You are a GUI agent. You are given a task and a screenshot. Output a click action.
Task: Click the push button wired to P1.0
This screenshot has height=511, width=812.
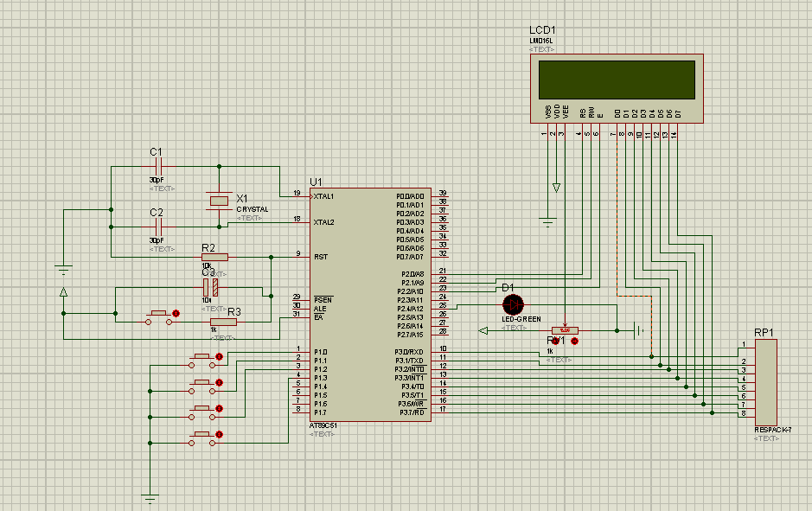pyautogui.click(x=202, y=361)
